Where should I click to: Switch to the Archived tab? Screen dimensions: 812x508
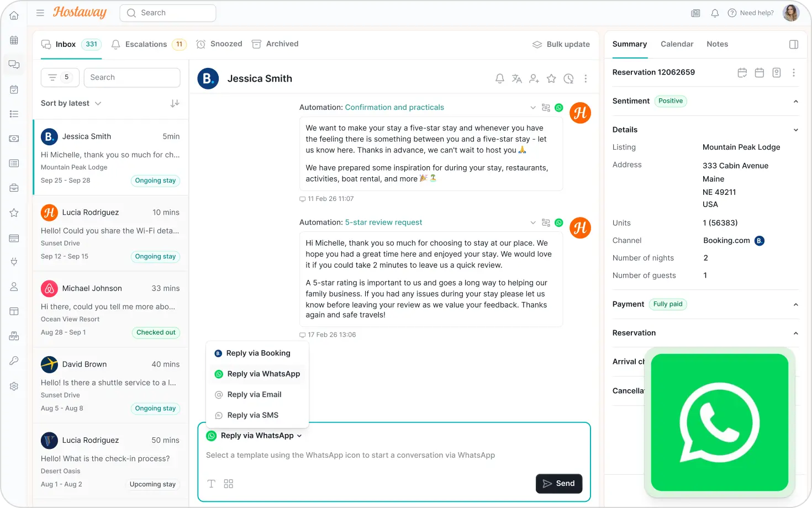point(275,44)
